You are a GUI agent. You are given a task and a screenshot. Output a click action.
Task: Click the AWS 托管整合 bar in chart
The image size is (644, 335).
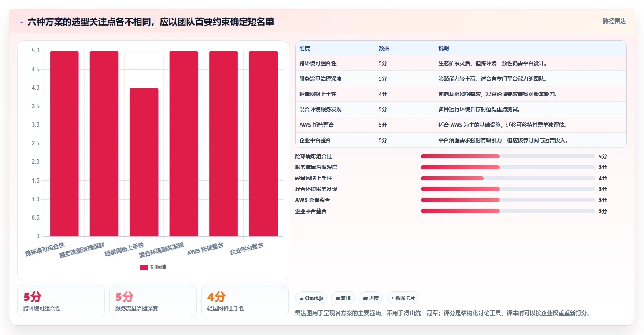223,144
